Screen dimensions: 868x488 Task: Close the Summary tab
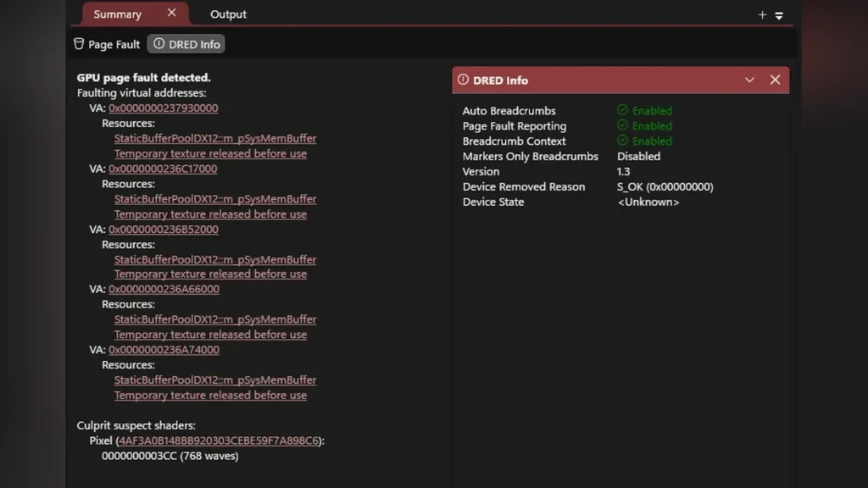click(x=171, y=13)
